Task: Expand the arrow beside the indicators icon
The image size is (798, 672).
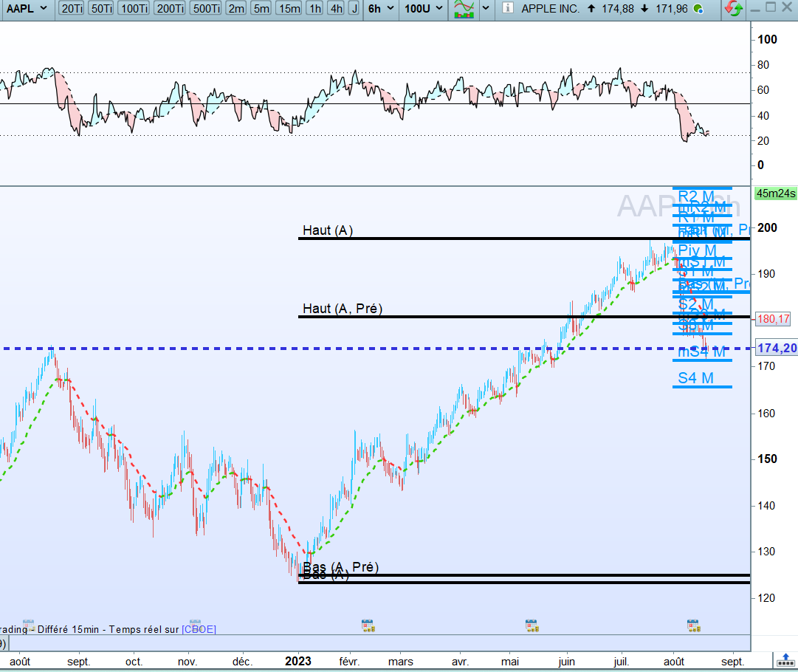Action: point(486,9)
